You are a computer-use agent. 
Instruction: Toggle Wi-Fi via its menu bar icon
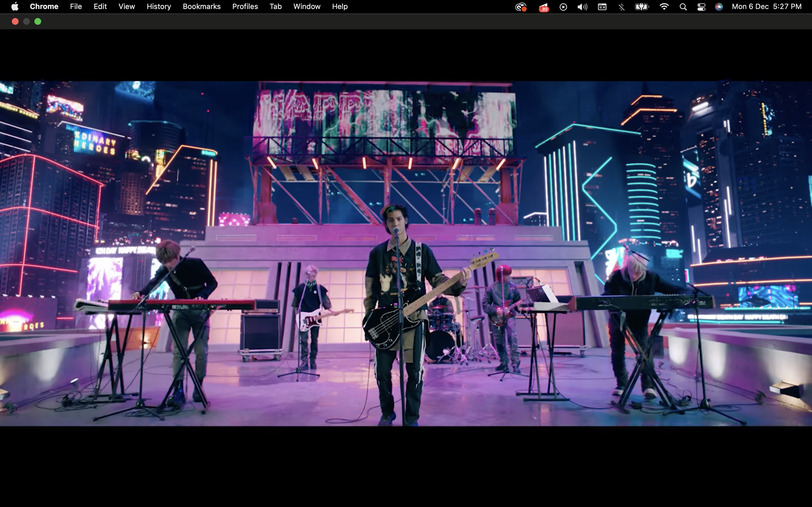click(664, 6)
